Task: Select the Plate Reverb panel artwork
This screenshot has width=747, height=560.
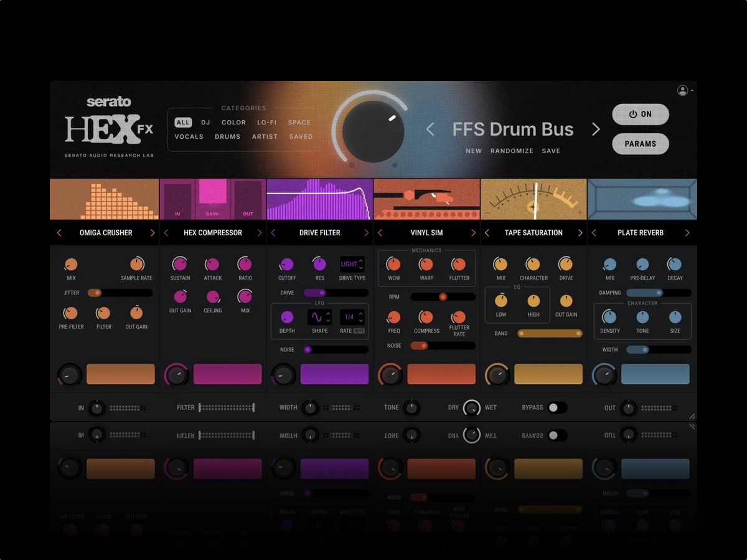Action: pos(641,198)
